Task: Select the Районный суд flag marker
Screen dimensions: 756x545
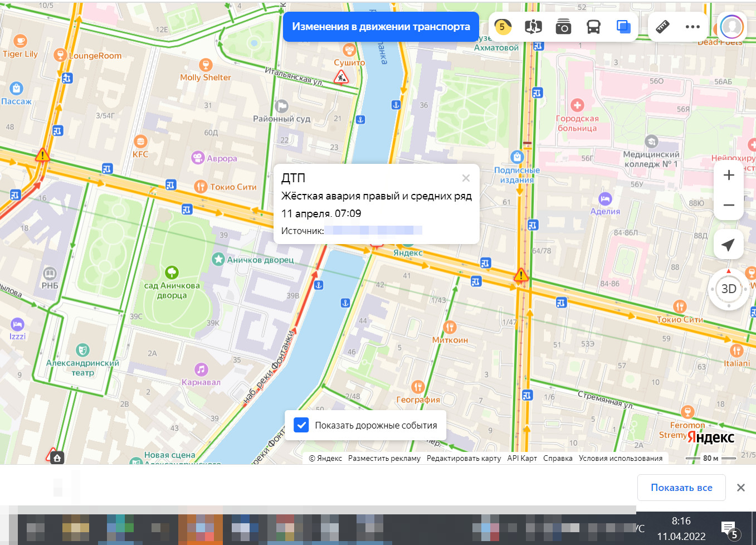Action: [281, 106]
